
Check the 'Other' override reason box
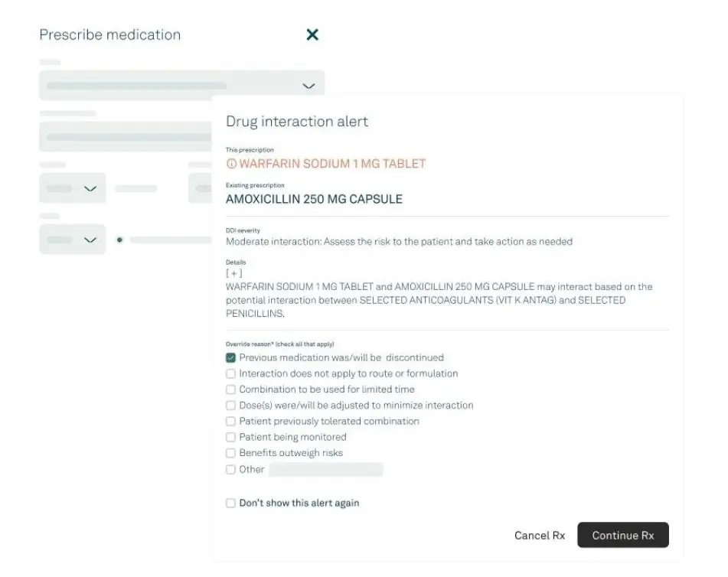[x=230, y=469]
